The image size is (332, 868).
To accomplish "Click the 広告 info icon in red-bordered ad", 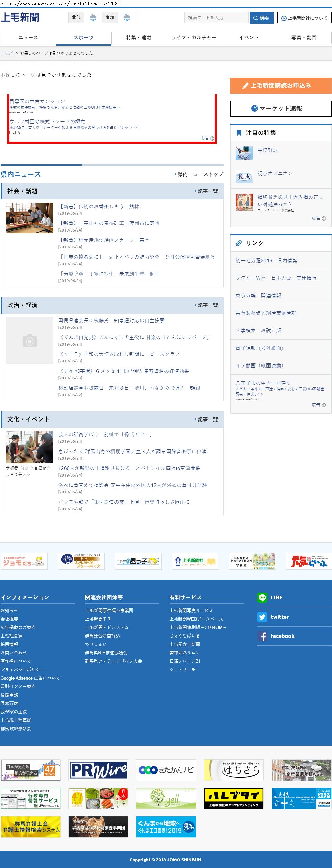I will pos(212,138).
